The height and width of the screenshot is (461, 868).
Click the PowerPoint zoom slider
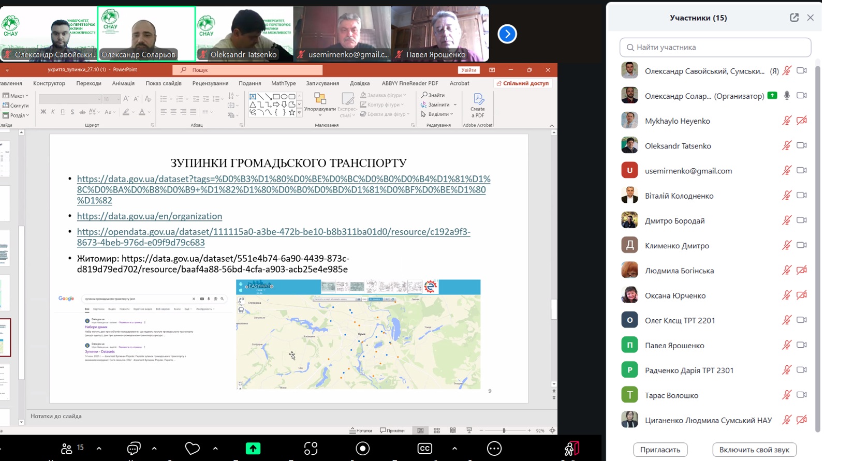coord(504,430)
